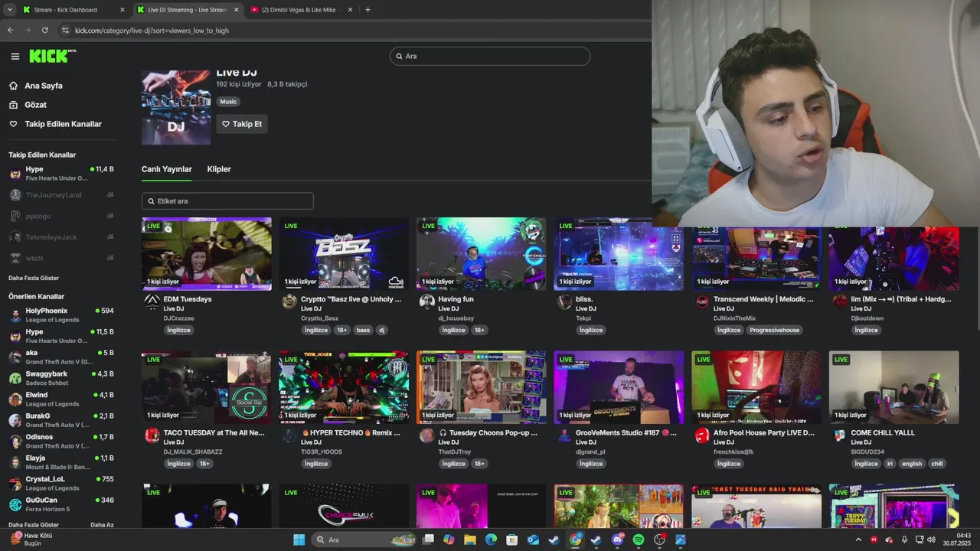Image resolution: width=980 pixels, height=551 pixels.
Task: Open the Live DJ category cover image
Action: [175, 108]
